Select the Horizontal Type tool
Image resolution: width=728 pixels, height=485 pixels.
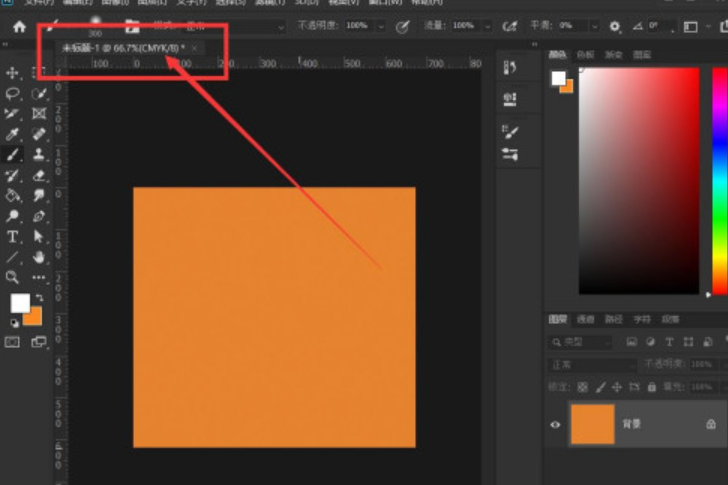point(12,237)
